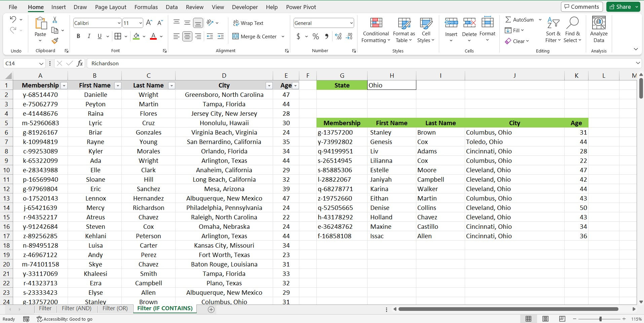Apply percent number format

[315, 36]
